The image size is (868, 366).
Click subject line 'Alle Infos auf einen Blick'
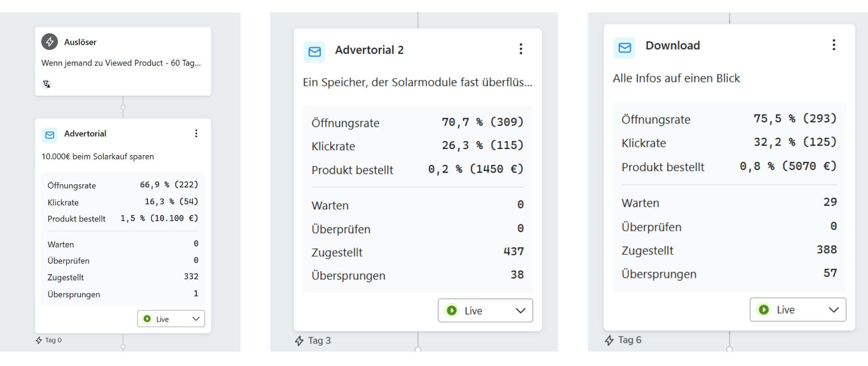[x=676, y=78]
